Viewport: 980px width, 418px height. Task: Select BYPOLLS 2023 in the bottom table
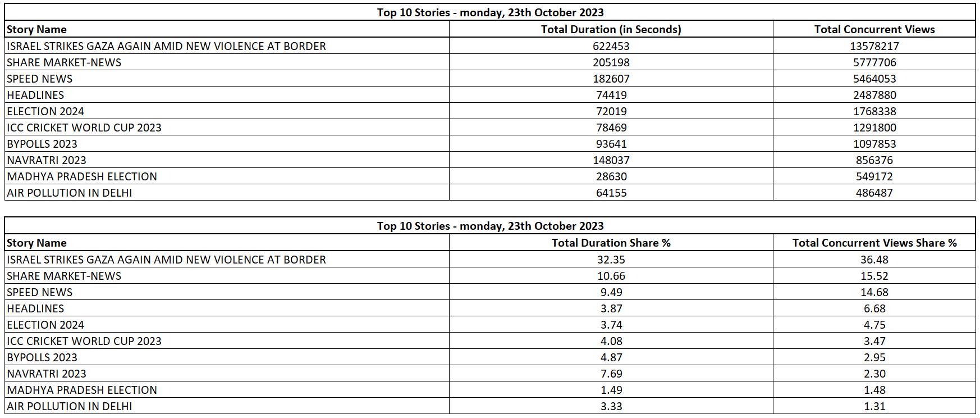[x=42, y=357]
